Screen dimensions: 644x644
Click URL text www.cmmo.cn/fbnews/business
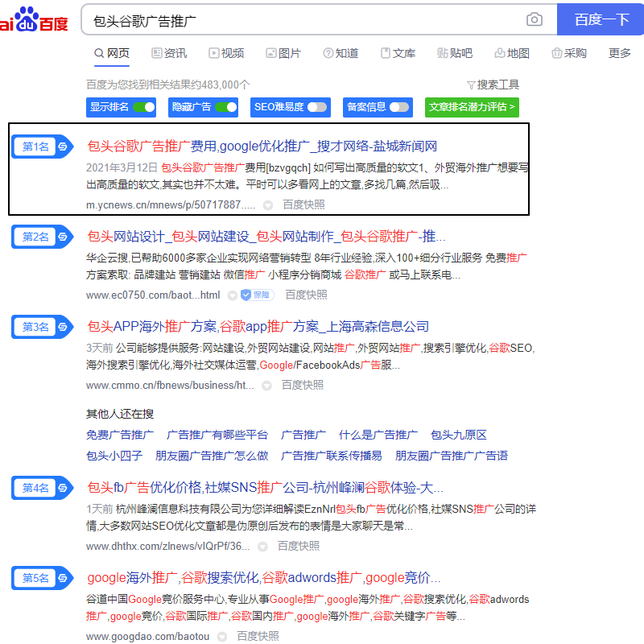170,386
